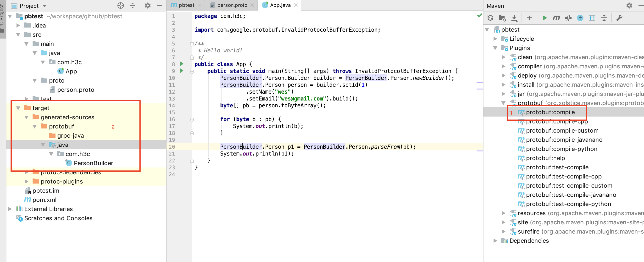The image size is (644, 262).
Task: Open Maven Settings wrench icon
Action: click(x=619, y=18)
